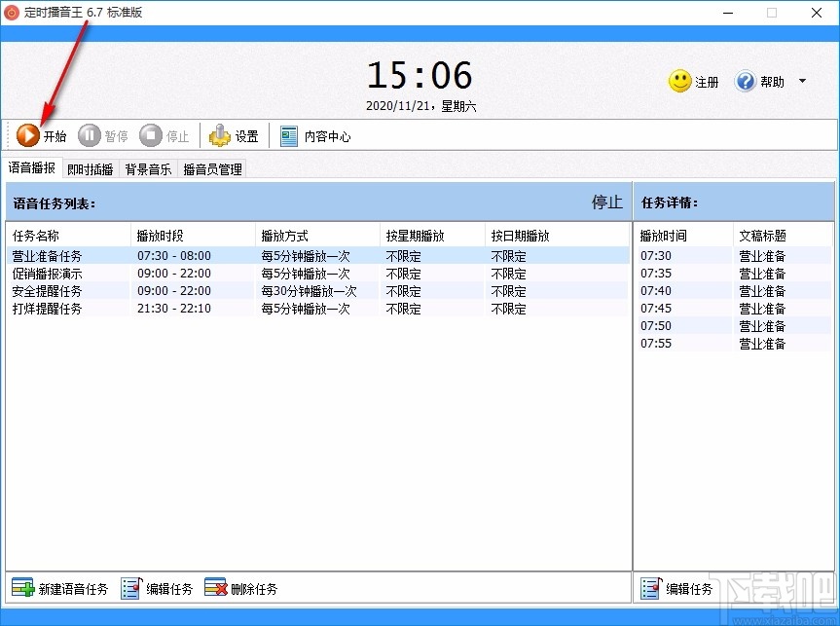Click the 帮助 help icon
840x626 pixels.
tap(746, 82)
